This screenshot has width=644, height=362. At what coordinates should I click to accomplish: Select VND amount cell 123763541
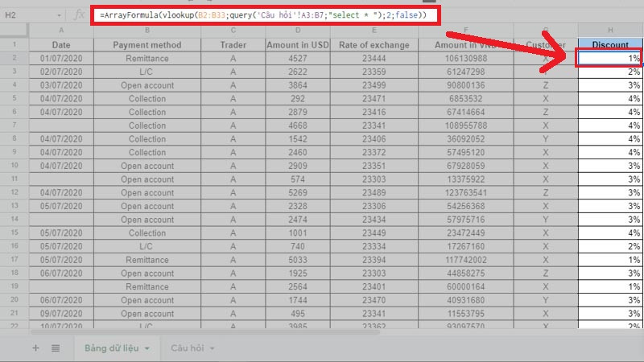(466, 192)
